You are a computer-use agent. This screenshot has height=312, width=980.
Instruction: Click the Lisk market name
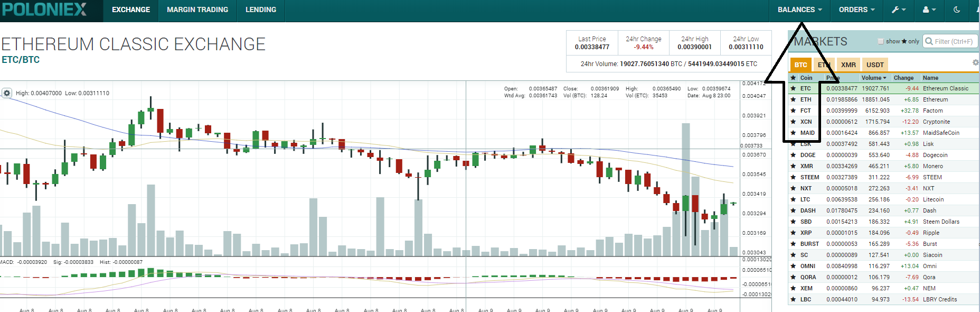click(928, 144)
